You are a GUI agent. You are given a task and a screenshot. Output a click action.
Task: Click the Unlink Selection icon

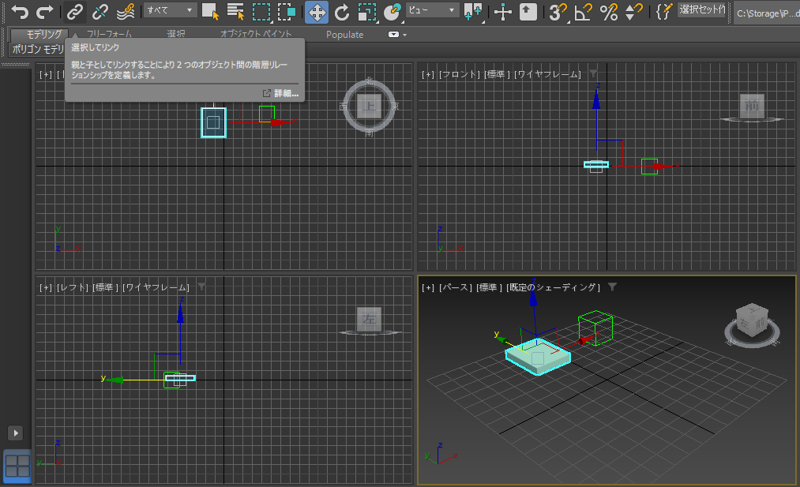pyautogui.click(x=100, y=12)
